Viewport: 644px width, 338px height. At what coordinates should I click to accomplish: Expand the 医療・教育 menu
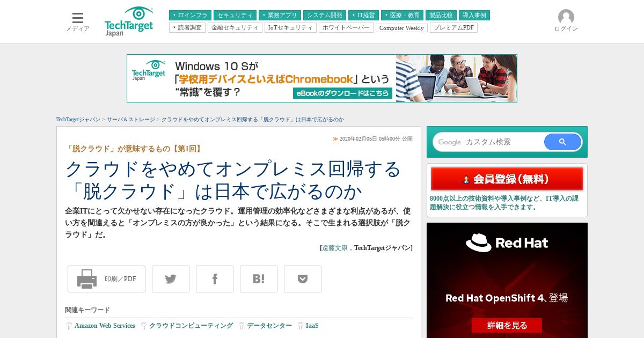pyautogui.click(x=402, y=16)
